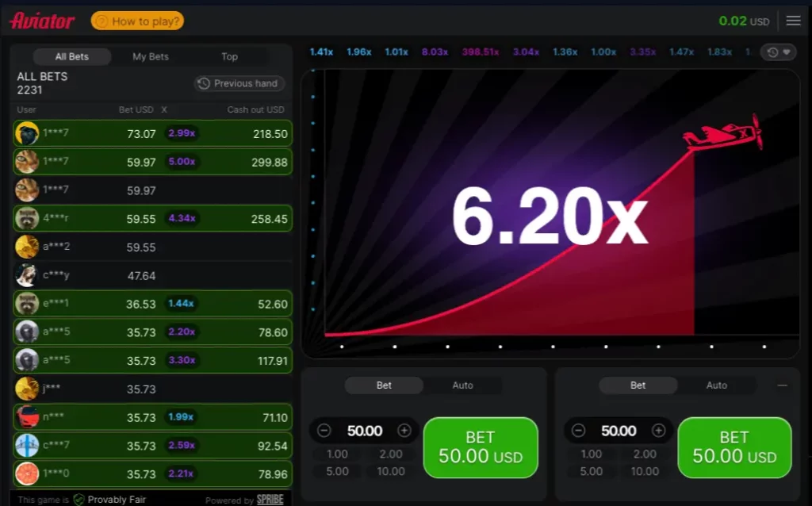Viewport: 812px width, 506px height.
Task: Switch to the Top tab
Action: pos(229,56)
